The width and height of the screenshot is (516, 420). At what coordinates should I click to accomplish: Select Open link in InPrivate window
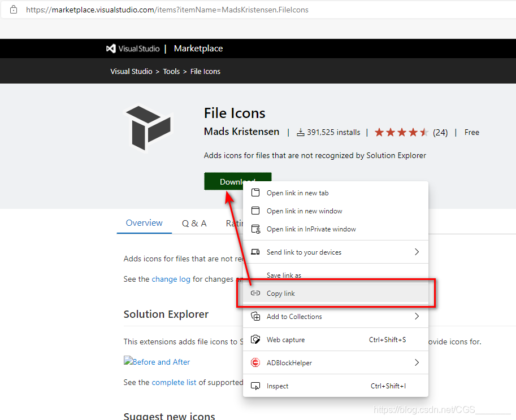point(311,229)
